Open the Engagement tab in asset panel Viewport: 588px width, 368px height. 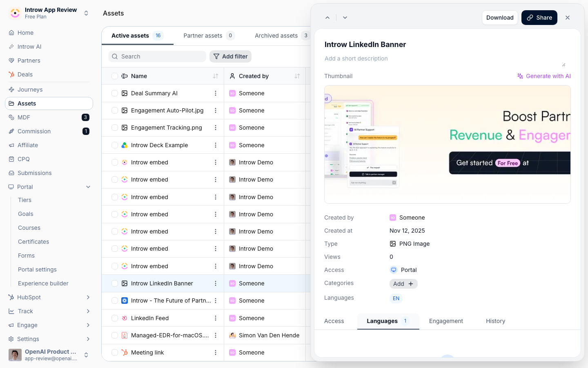tap(446, 321)
